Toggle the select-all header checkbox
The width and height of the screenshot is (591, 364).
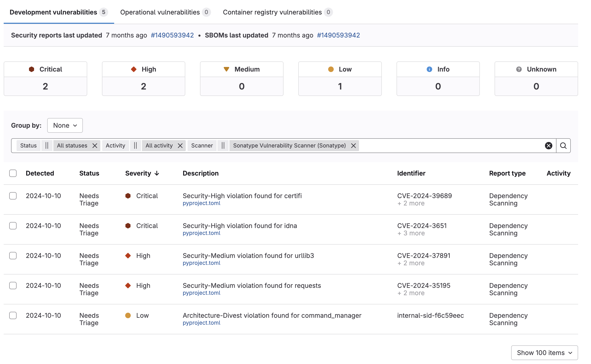[x=13, y=173]
